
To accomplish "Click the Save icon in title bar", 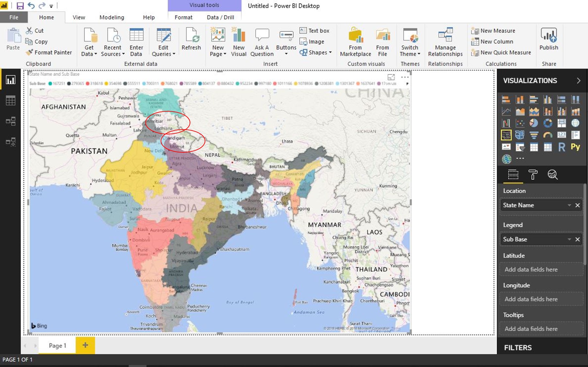I will 20,6.
